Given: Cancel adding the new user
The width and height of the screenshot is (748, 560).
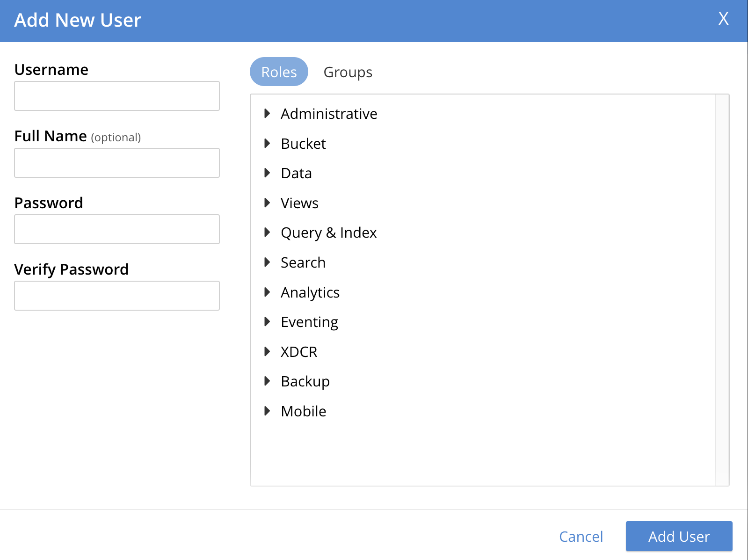Looking at the screenshot, I should click(x=581, y=536).
